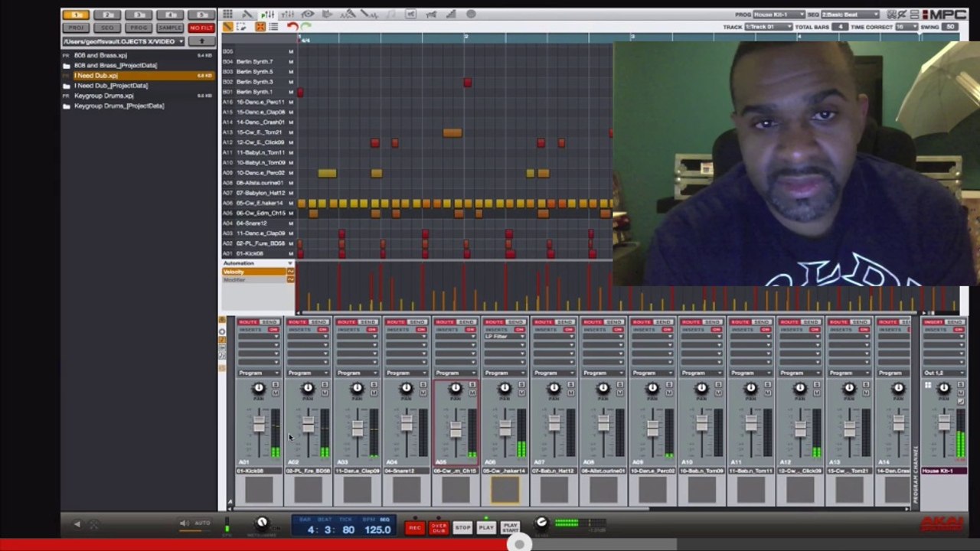Image resolution: width=980 pixels, height=551 pixels.
Task: Click the PLAY START button
Action: click(x=511, y=527)
